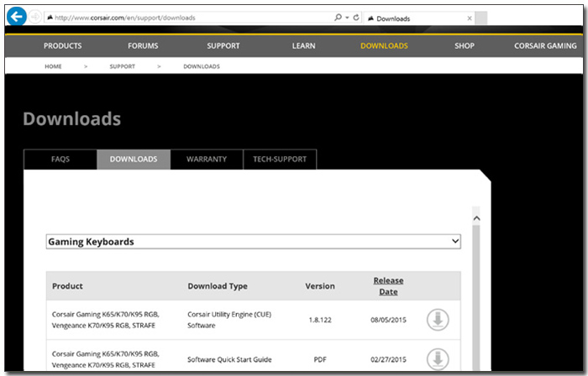Switch to the TECH-SUPPORT tab
Screen dimensions: 588x376
click(280, 159)
